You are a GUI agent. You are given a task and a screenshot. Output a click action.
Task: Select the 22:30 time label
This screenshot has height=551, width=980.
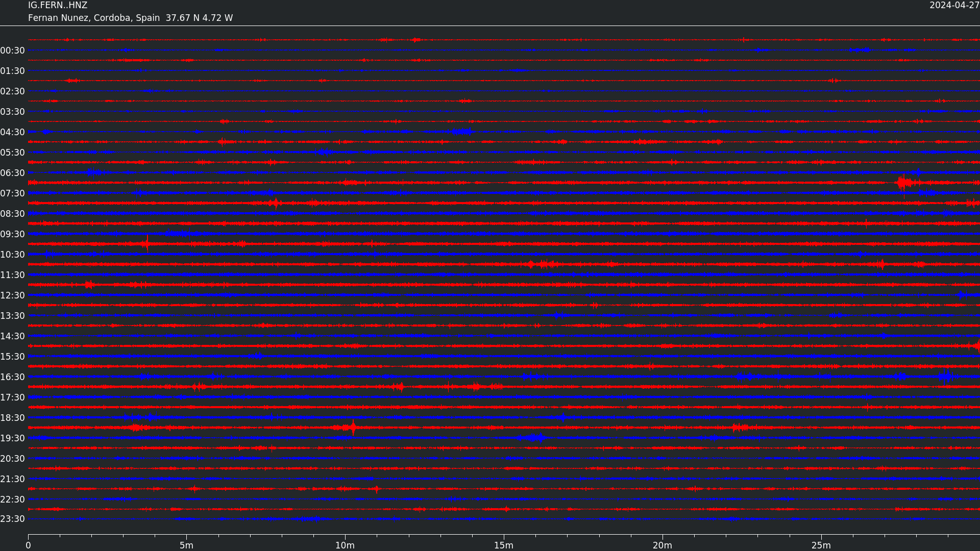click(x=13, y=499)
